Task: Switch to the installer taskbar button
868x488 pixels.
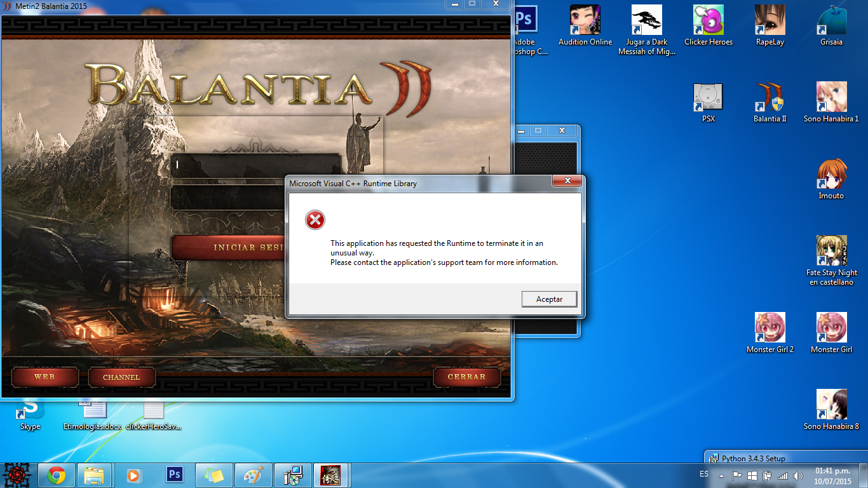Action: (x=292, y=475)
